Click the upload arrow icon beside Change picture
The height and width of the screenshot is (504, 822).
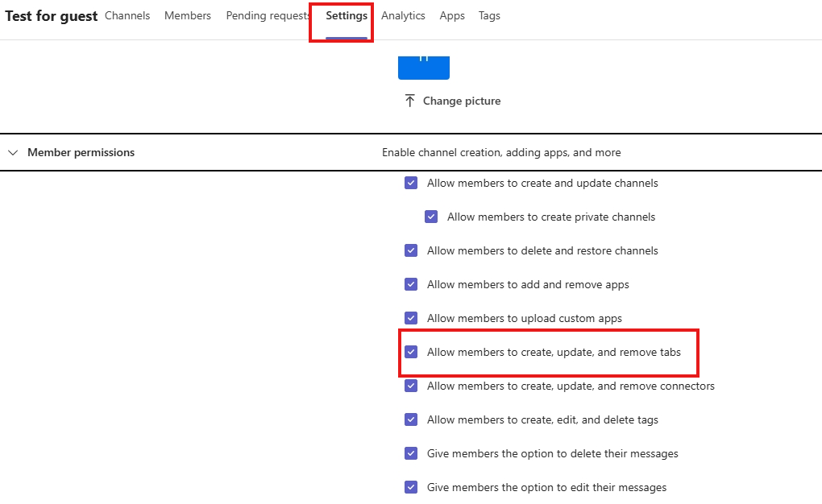click(410, 101)
